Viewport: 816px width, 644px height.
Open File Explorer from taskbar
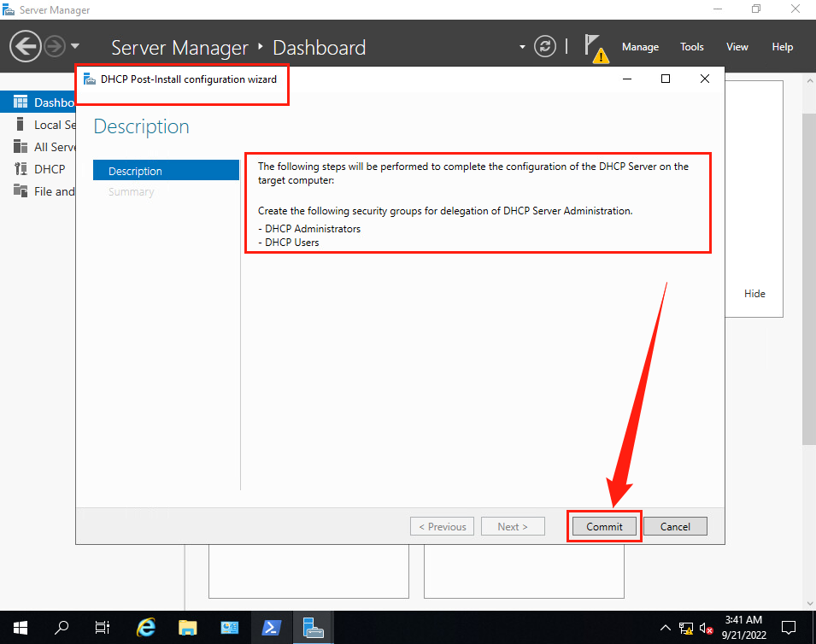point(188,626)
